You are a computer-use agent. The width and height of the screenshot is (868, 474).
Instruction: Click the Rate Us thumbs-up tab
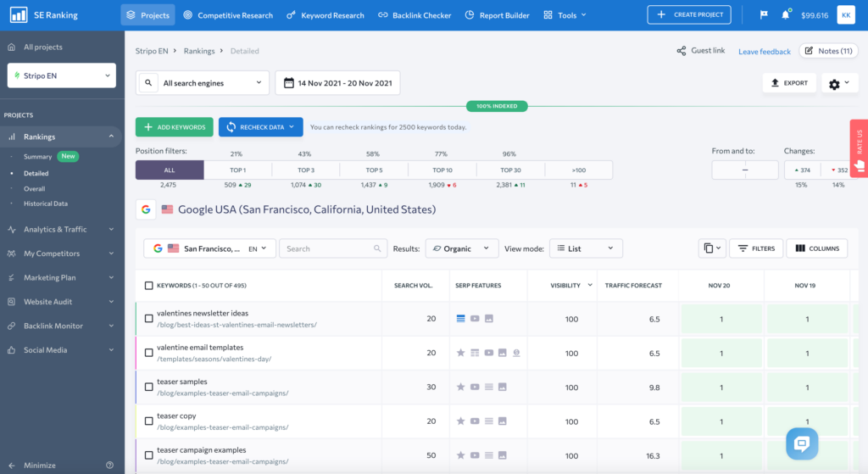pyautogui.click(x=860, y=148)
